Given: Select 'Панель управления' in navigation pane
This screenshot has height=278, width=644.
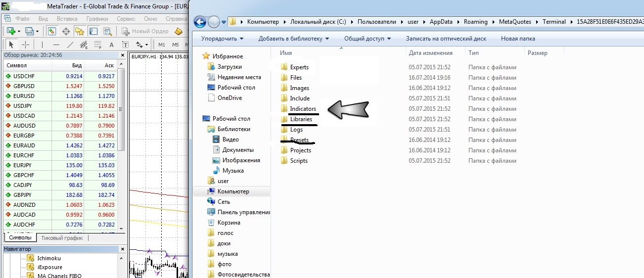Looking at the screenshot, I should point(244,212).
